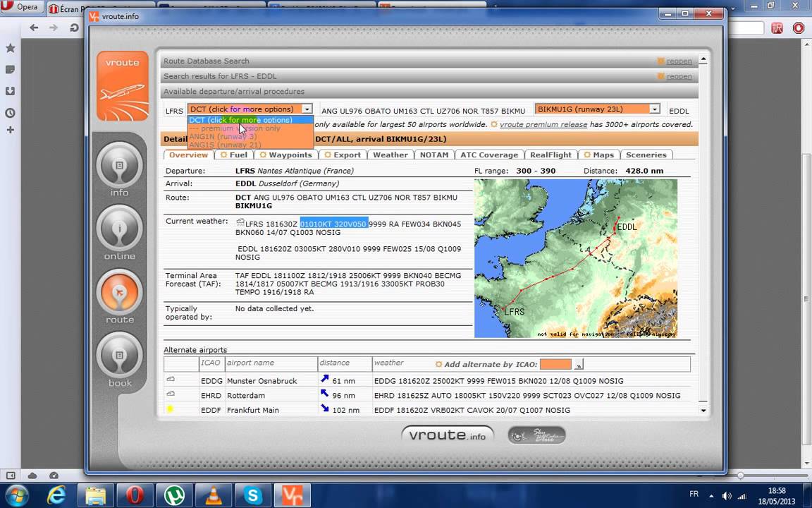Click the vroute.info footer logo button
The height and width of the screenshot is (508, 812).
click(x=448, y=435)
